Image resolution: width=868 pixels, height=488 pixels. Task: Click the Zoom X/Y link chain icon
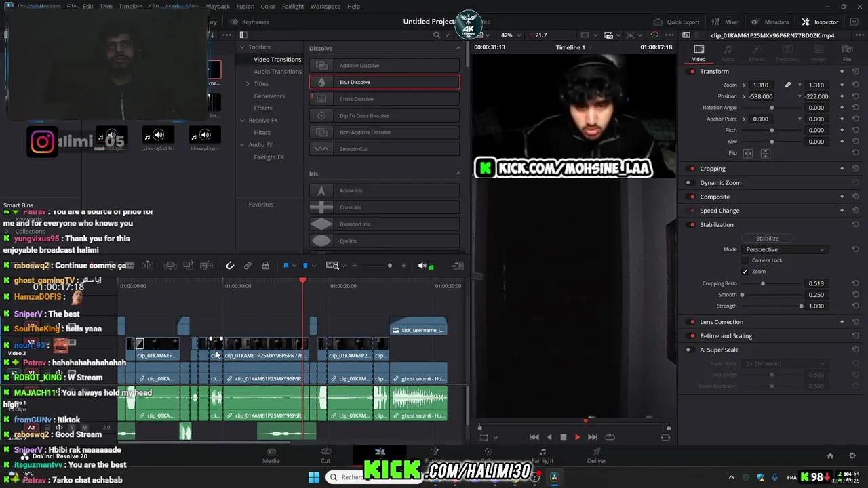pos(787,85)
